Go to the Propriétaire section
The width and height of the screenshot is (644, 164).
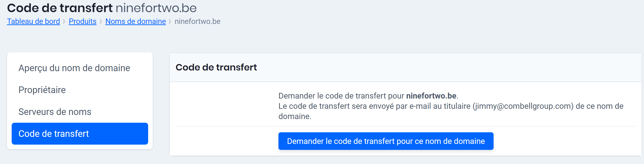tap(42, 90)
